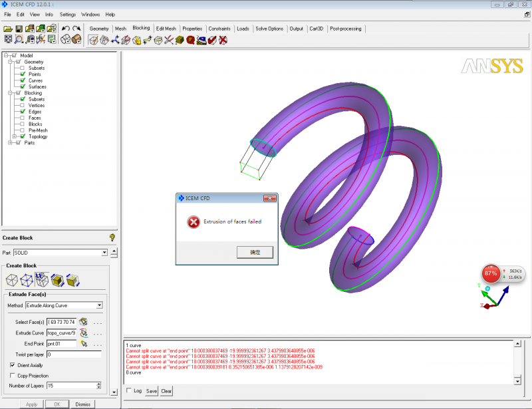Switch to the Post-processing tab
The height and width of the screenshot is (409, 532).
point(345,29)
